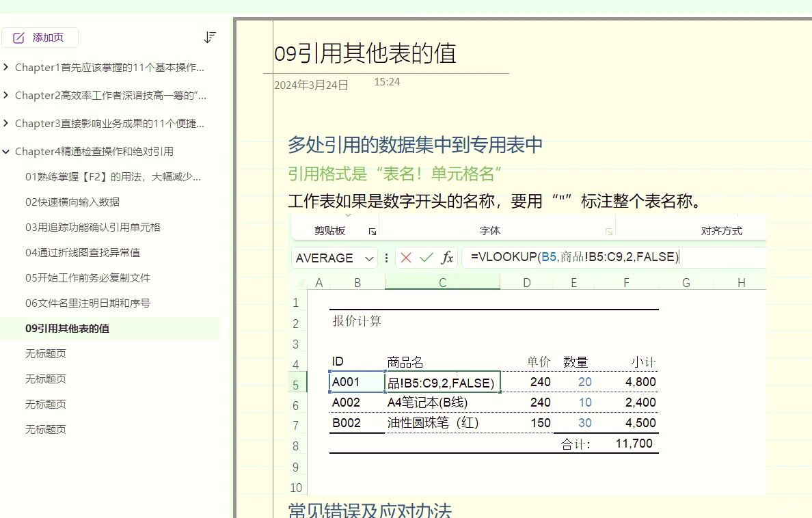Open page 04通过折线图查找异常值
This screenshot has width=812, height=518.
(x=82, y=253)
